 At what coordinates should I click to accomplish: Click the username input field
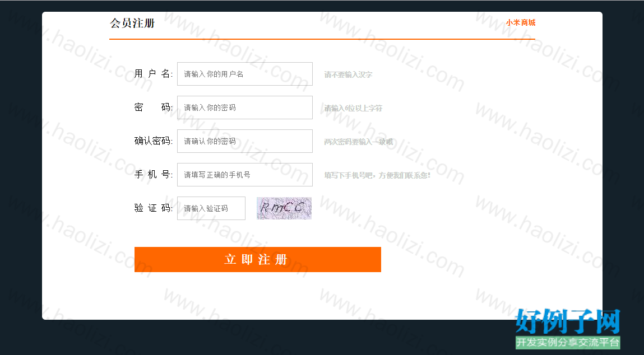click(x=245, y=74)
